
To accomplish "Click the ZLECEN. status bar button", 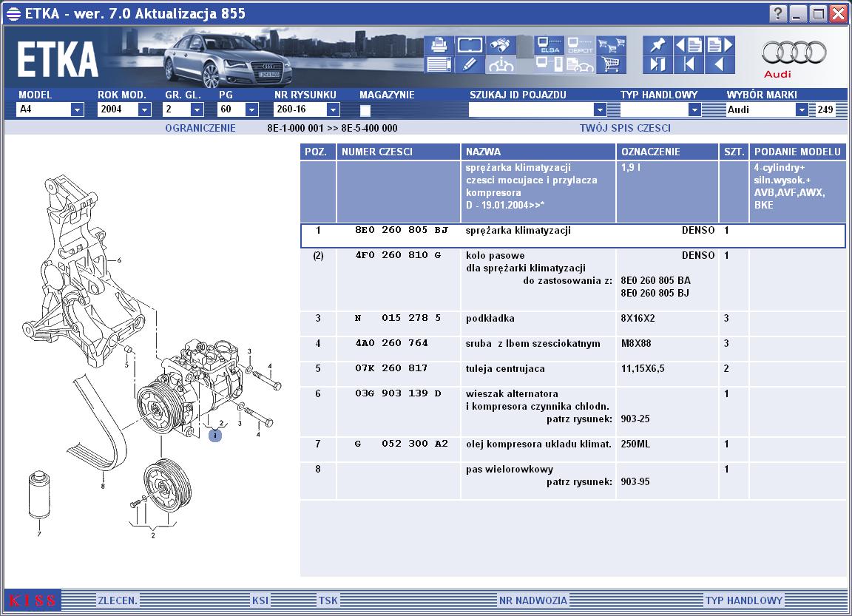I will click(118, 600).
